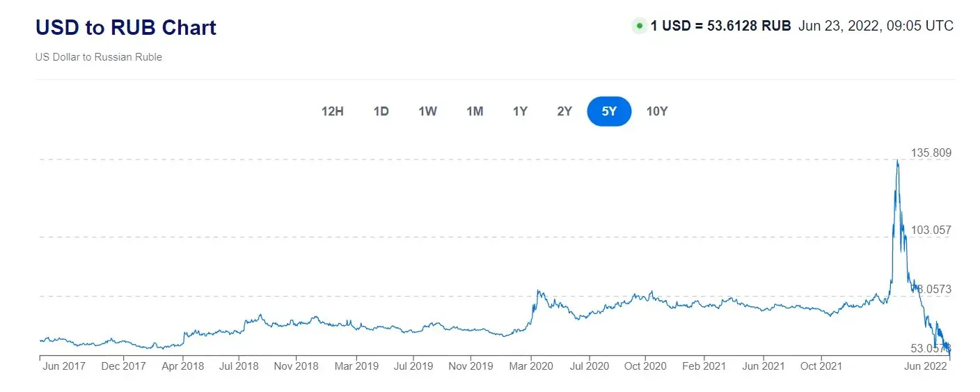Select the 2Y range option
This screenshot has height=392, width=980.
coord(564,111)
